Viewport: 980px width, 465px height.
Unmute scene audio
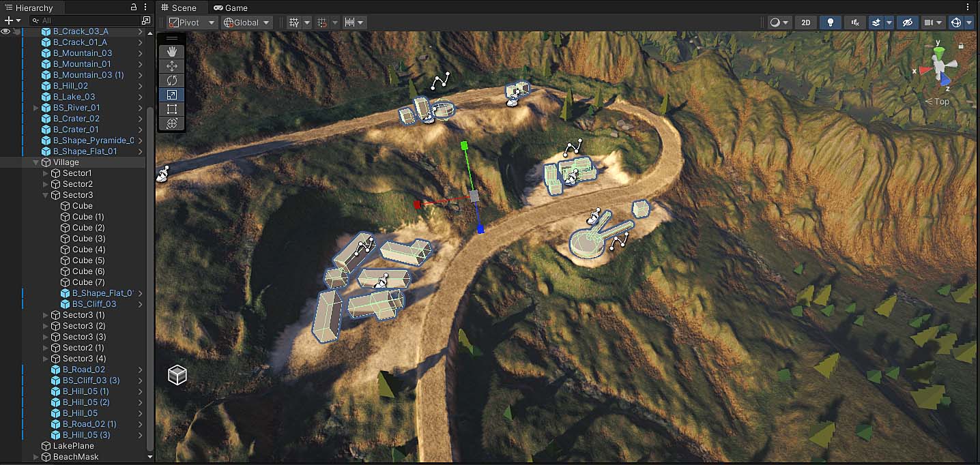(x=854, y=22)
